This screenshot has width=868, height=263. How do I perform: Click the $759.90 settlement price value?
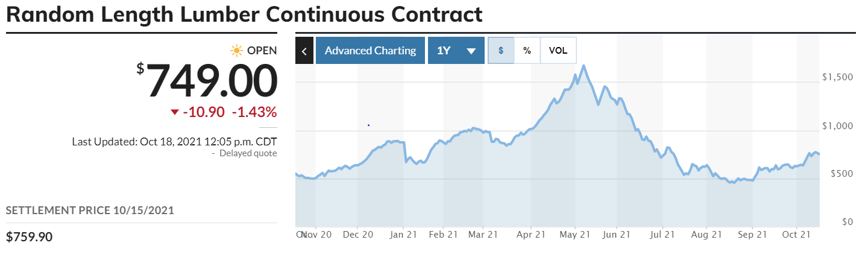click(x=29, y=237)
